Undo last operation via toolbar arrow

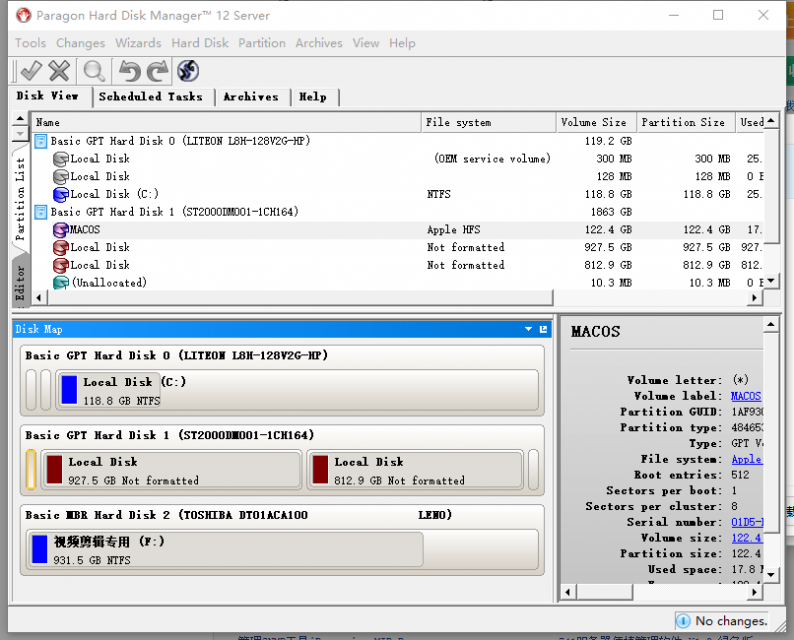[129, 70]
